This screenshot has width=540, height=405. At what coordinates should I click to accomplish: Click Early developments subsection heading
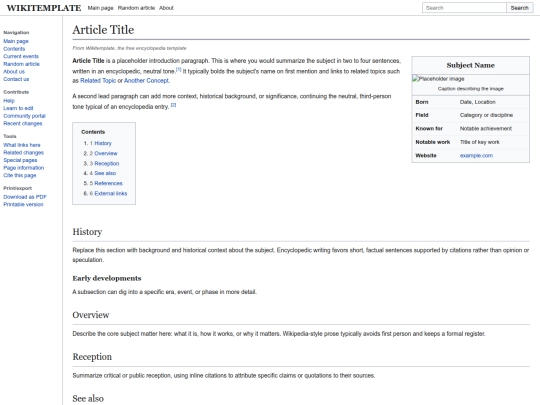pyautogui.click(x=107, y=278)
